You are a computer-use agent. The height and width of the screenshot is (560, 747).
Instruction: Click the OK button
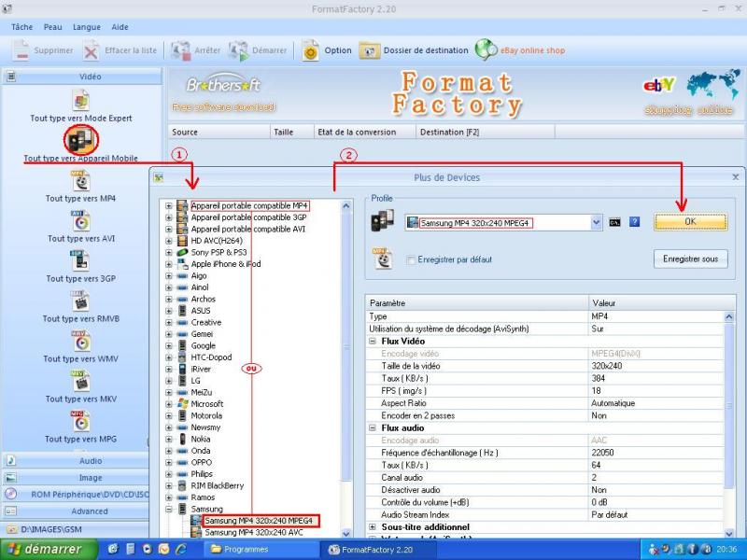point(690,221)
